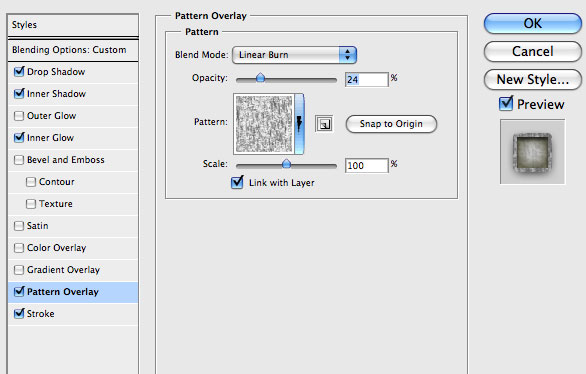Open the Blend Mode Linear Burn dropdown
This screenshot has width=586, height=374.
pos(294,55)
